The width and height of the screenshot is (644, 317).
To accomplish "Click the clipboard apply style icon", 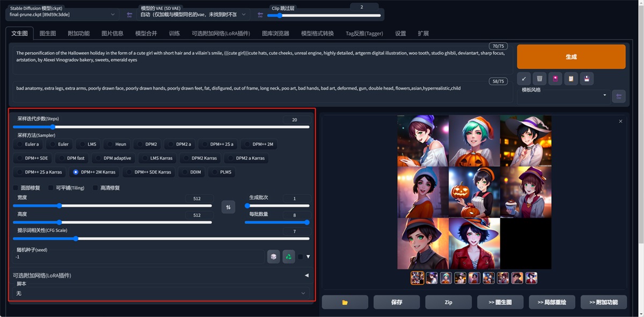I will (571, 79).
